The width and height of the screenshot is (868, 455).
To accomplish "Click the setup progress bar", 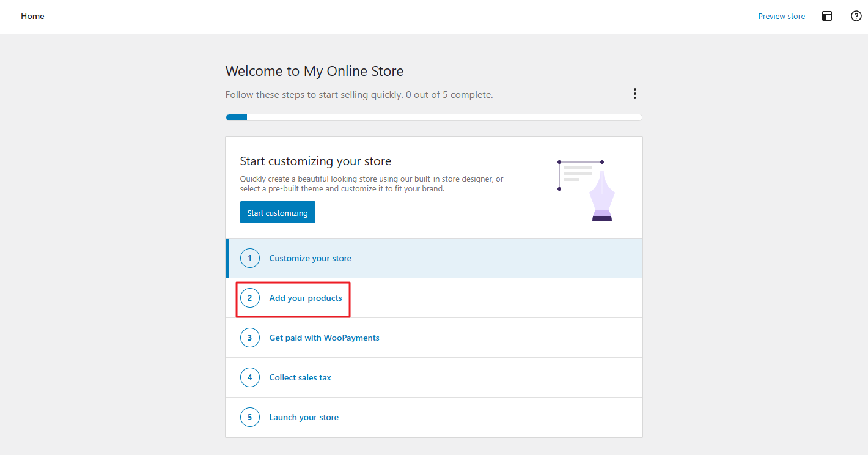I will click(434, 117).
